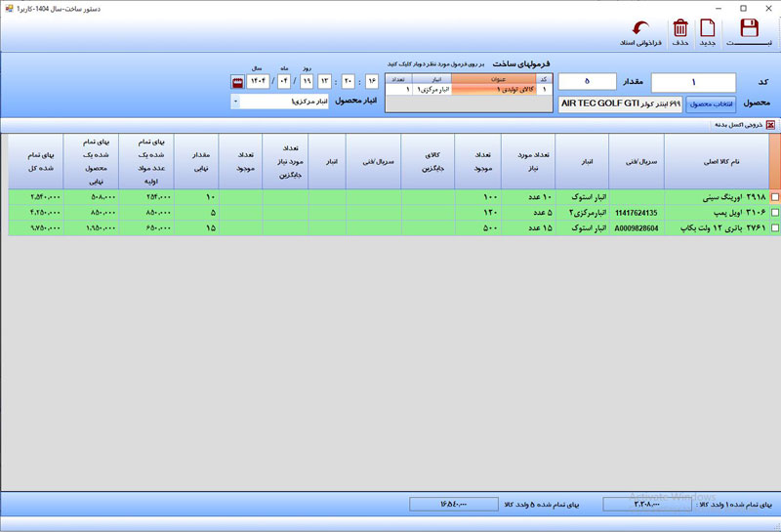Click the Recall Documents (فراخوانی اسناد) arrow icon
The height and width of the screenshot is (532, 781).
point(640,28)
